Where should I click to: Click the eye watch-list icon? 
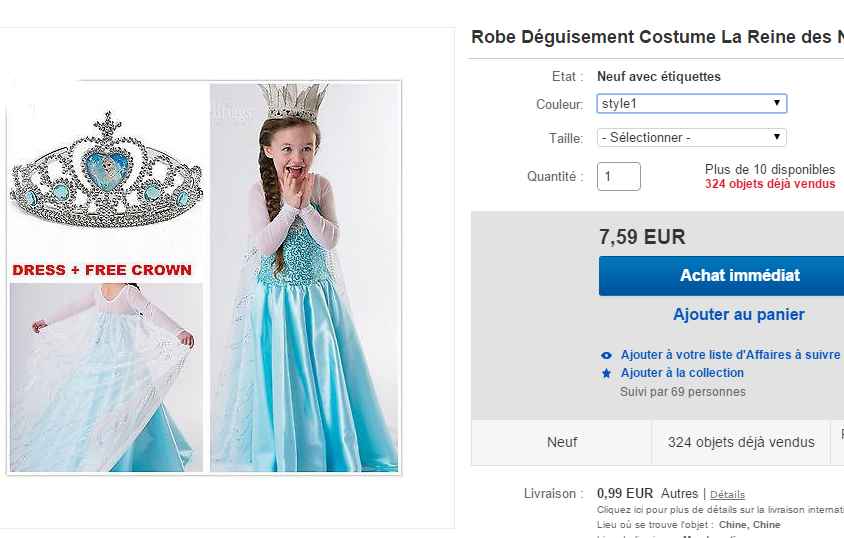tap(606, 355)
